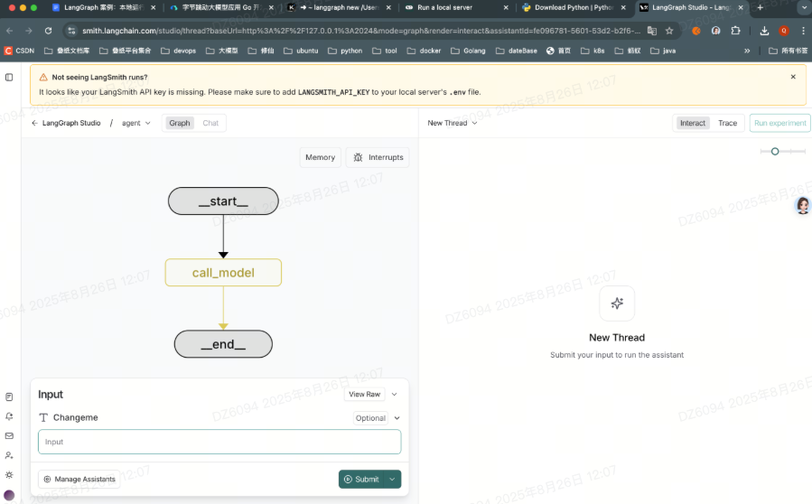Select the Trace tab
Image resolution: width=812 pixels, height=504 pixels.
[727, 123]
